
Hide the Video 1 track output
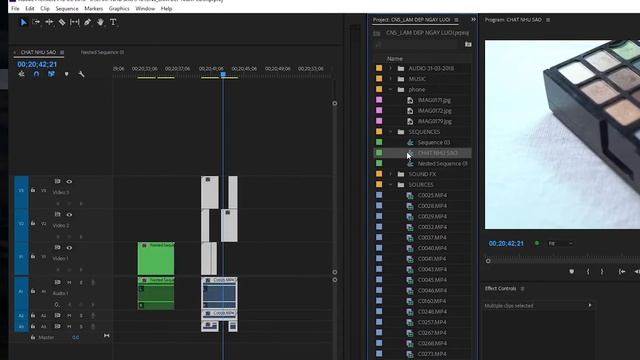(69, 248)
